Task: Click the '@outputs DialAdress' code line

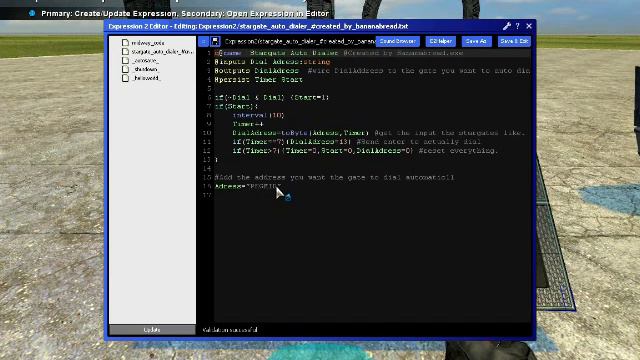Action: 372,71
